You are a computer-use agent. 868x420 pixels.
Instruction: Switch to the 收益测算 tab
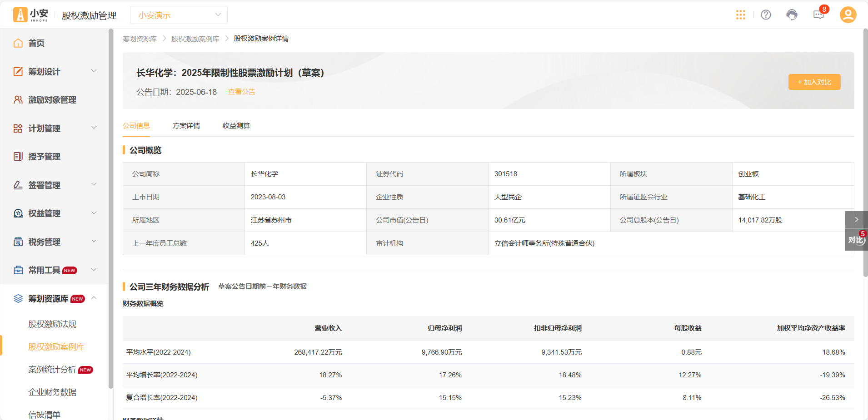236,126
